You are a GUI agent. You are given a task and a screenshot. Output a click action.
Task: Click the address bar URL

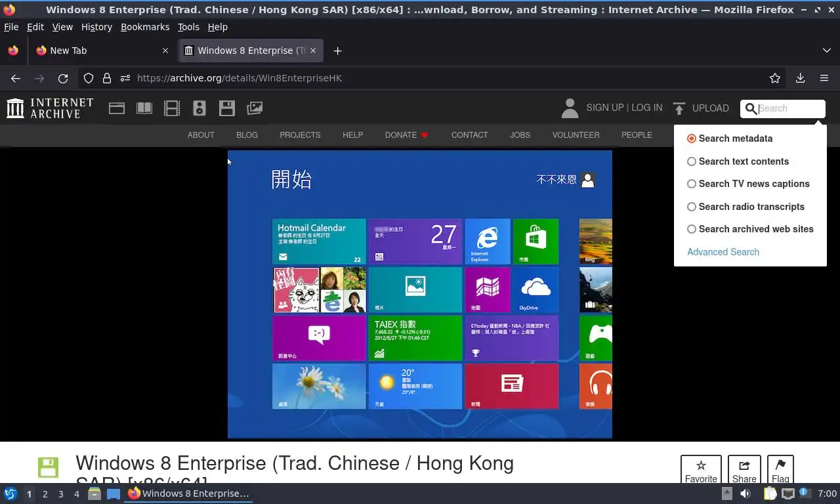click(240, 78)
